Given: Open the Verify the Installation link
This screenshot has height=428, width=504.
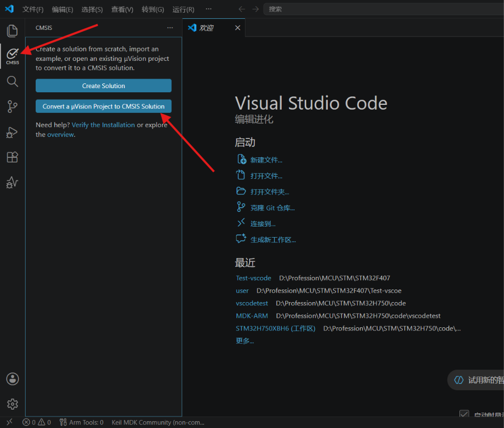Looking at the screenshot, I should (x=103, y=125).
